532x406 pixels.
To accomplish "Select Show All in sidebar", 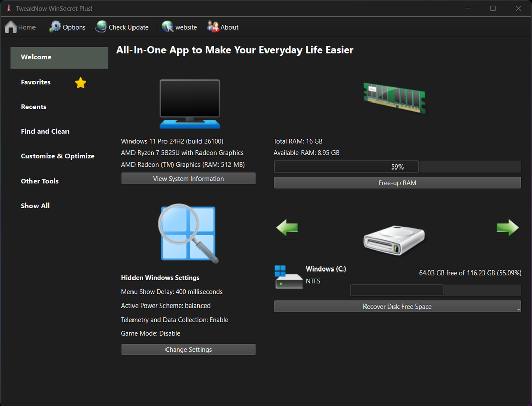I will (x=36, y=206).
